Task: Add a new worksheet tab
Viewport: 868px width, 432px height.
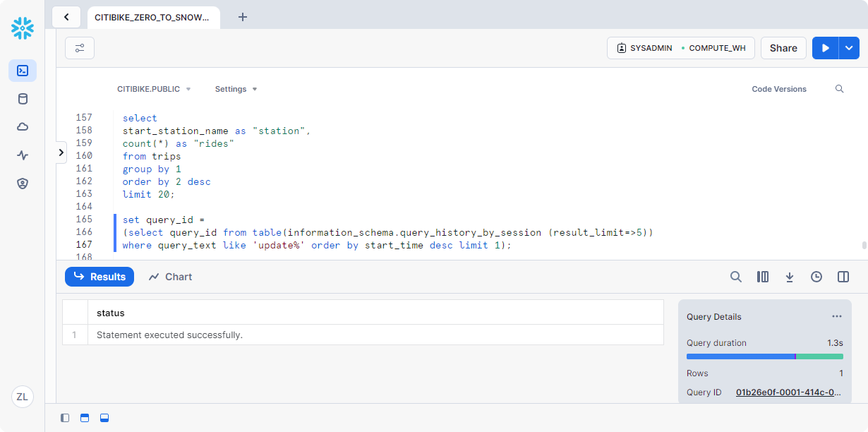Action: coord(243,17)
